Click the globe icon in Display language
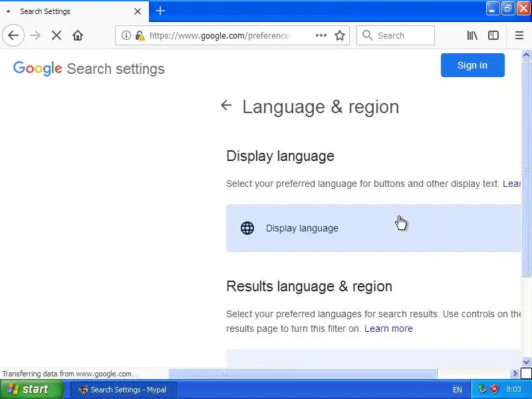This screenshot has width=532, height=399. (x=247, y=228)
